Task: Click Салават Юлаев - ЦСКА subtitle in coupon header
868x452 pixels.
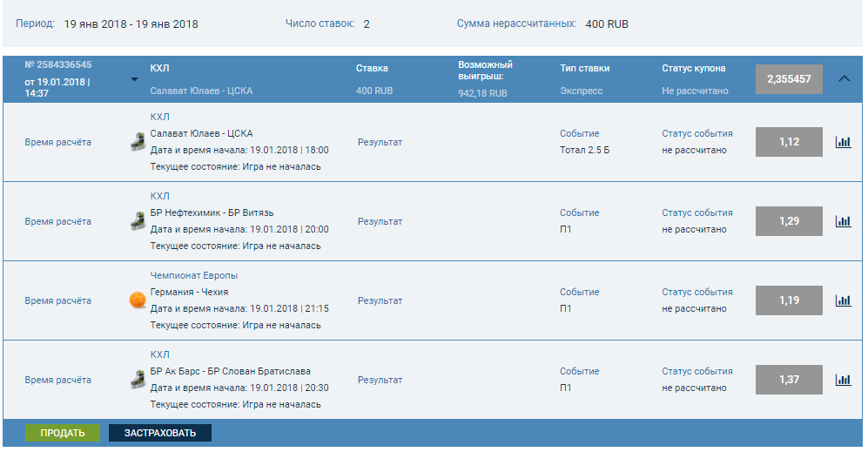Action: pos(201,91)
